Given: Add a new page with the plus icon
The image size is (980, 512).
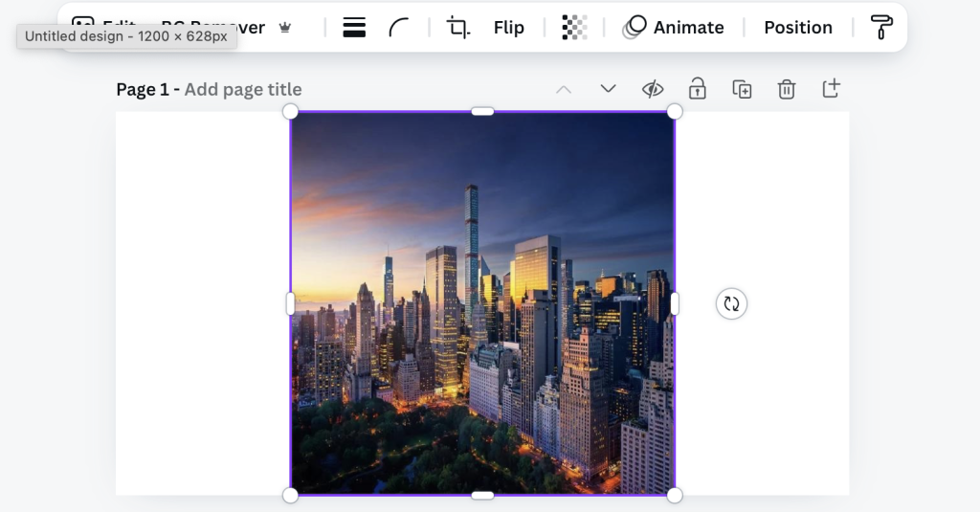Looking at the screenshot, I should [x=831, y=89].
